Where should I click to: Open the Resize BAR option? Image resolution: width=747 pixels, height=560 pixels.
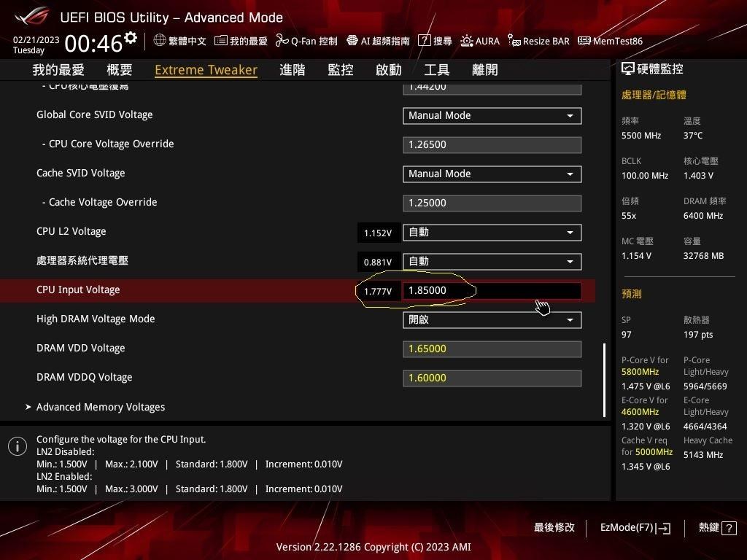tap(538, 41)
